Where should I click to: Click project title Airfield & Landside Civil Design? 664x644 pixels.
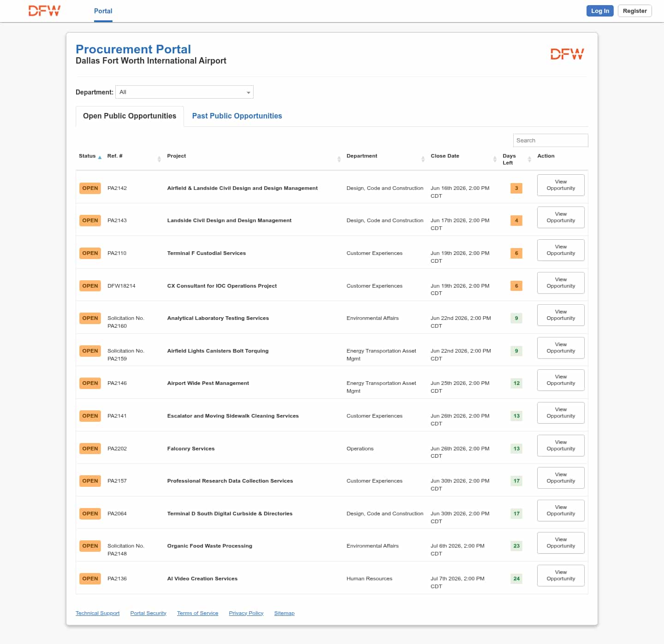242,188
